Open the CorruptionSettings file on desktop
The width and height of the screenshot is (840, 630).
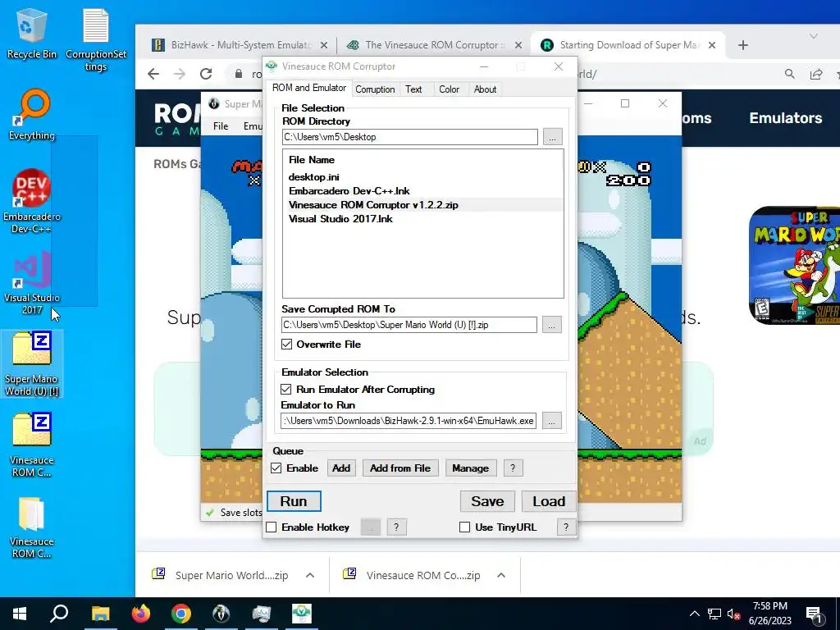click(x=96, y=40)
